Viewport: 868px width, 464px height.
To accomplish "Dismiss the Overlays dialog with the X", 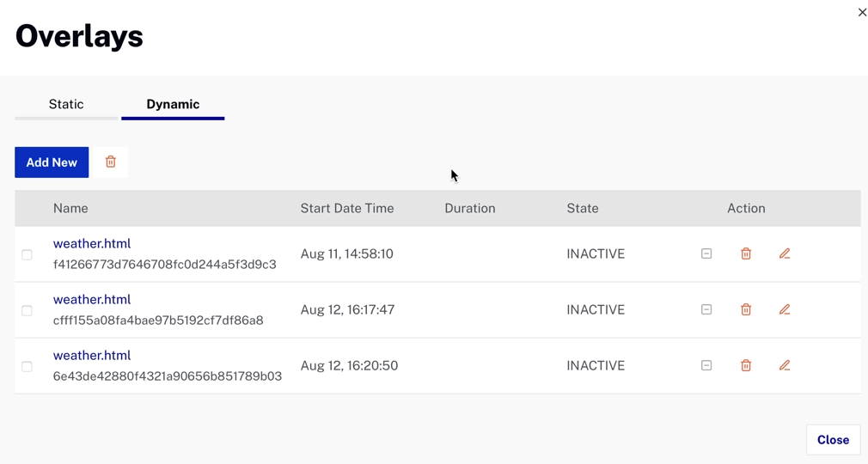I will (862, 13).
